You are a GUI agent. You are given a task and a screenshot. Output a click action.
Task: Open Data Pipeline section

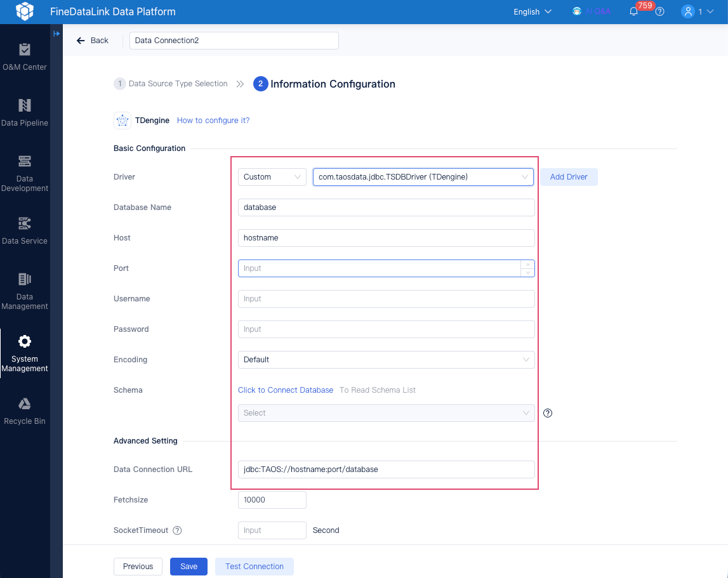pyautogui.click(x=25, y=113)
